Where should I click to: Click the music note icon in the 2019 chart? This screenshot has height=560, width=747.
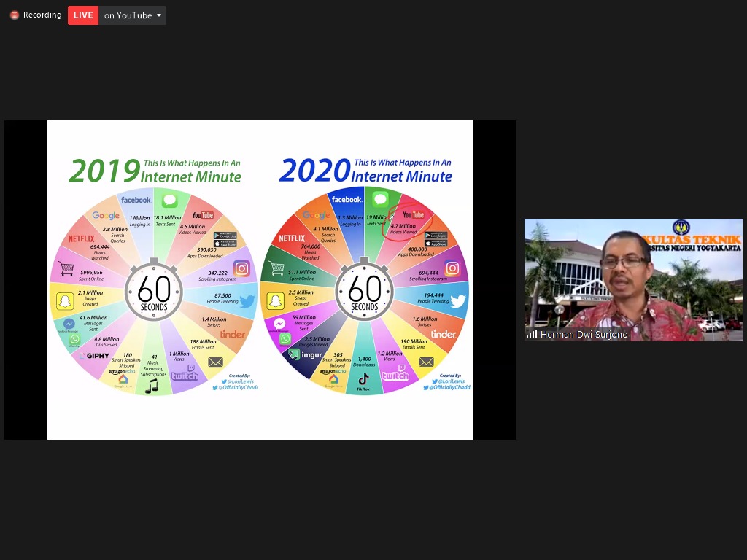click(x=152, y=386)
